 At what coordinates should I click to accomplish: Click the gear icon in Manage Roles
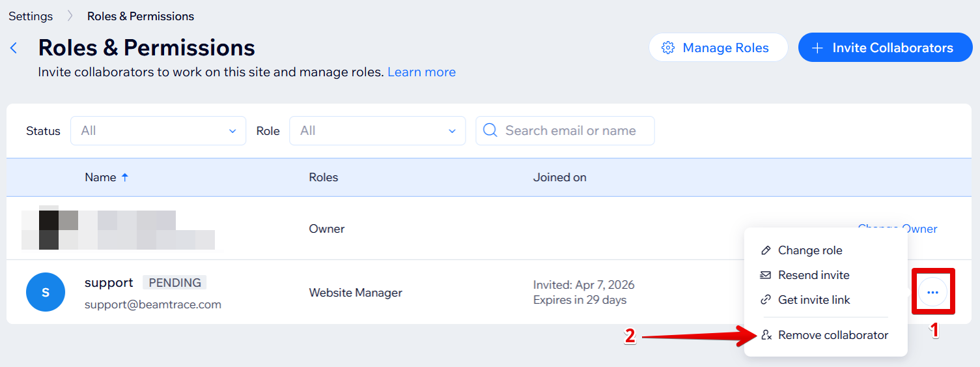[x=667, y=48]
